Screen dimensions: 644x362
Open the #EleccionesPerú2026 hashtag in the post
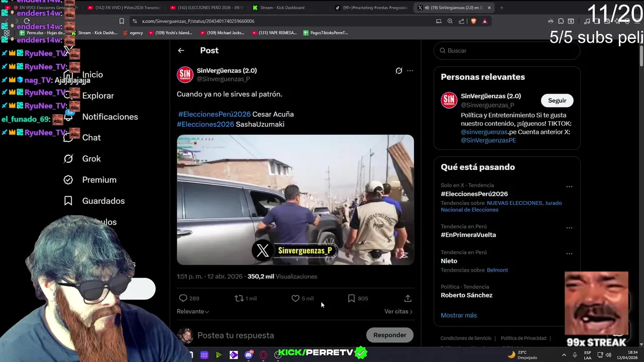click(x=214, y=114)
